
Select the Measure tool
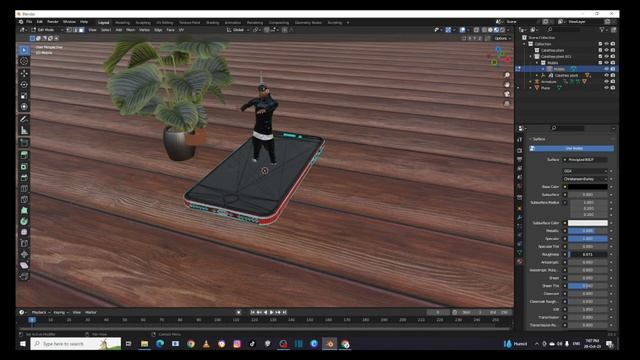(x=24, y=131)
